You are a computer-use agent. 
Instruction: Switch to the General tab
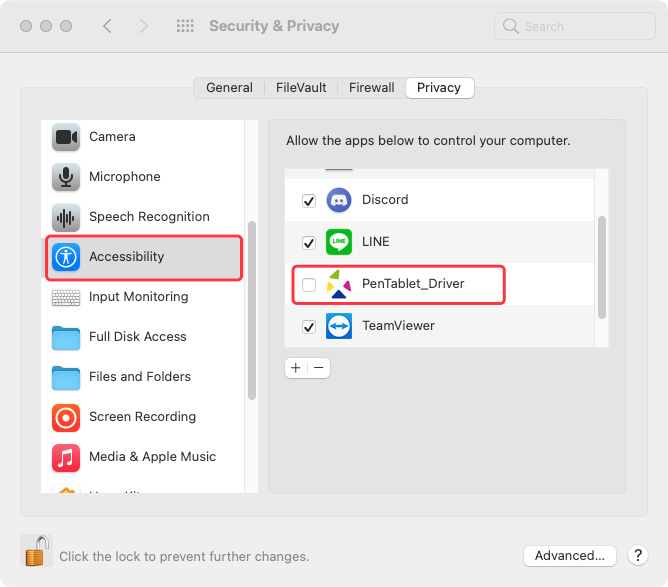coord(229,88)
